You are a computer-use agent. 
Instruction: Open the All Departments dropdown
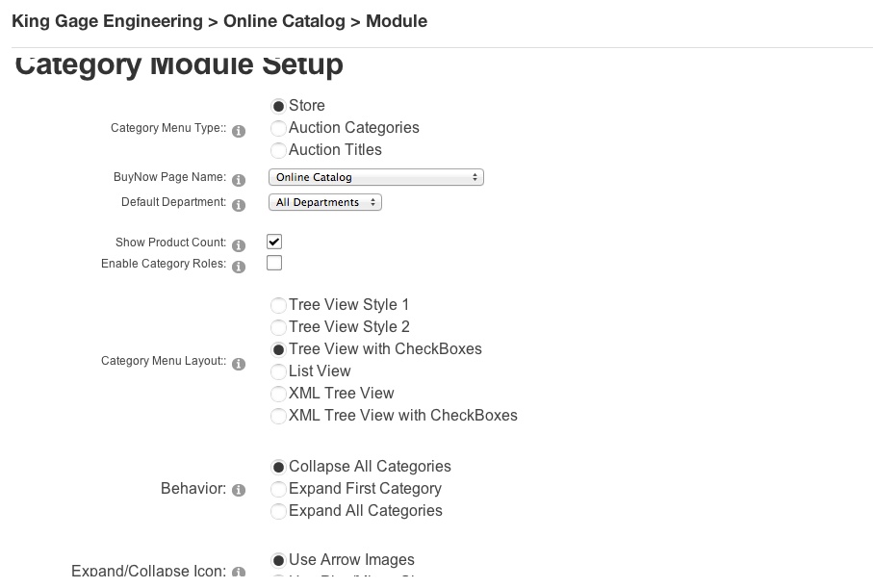point(325,202)
